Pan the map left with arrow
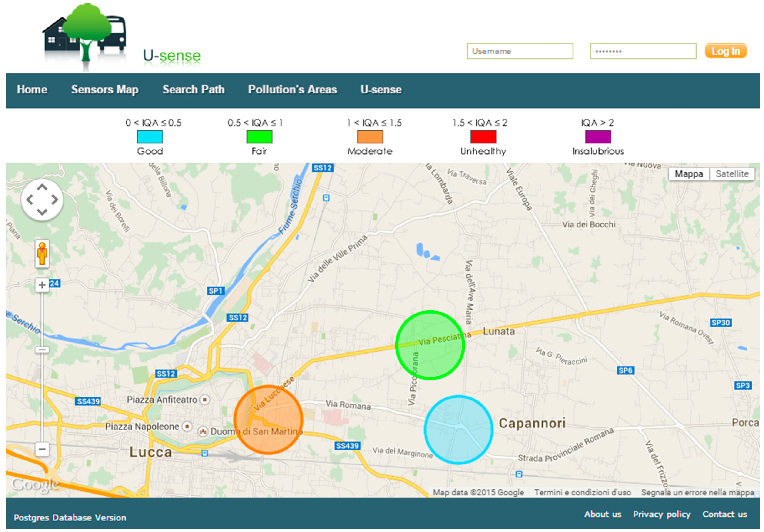The width and height of the screenshot is (764, 532). [30, 200]
